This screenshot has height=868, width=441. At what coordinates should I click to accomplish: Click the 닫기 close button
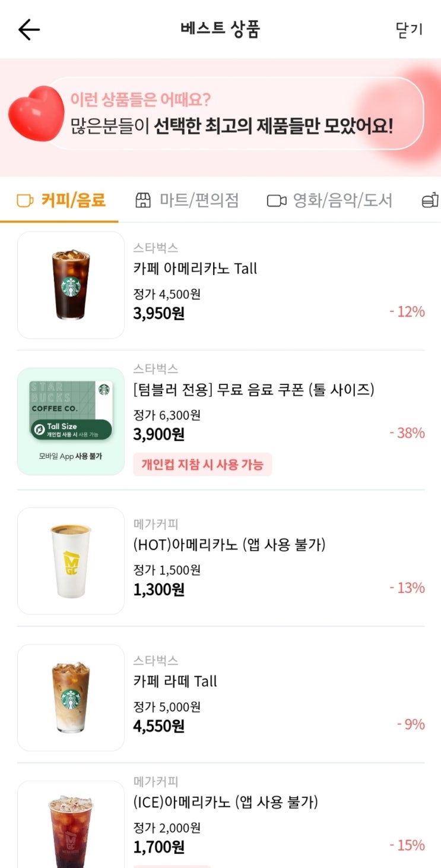pyautogui.click(x=409, y=30)
